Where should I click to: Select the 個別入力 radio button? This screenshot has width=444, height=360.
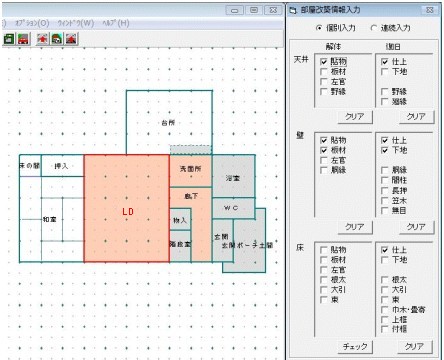pos(319,28)
